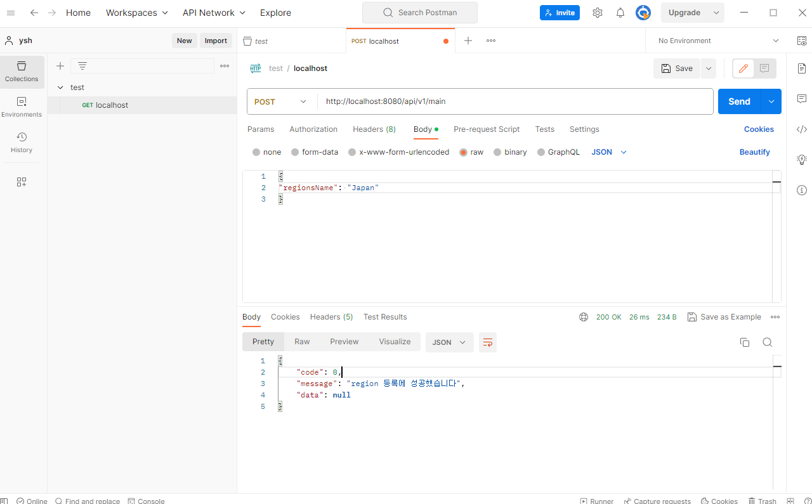The height and width of the screenshot is (504, 812).
Task: Open the request Settings tab
Action: point(584,129)
